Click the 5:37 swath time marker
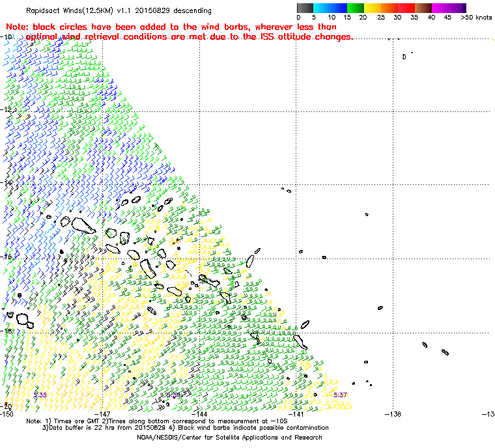The width and height of the screenshot is (495, 448). click(x=340, y=395)
